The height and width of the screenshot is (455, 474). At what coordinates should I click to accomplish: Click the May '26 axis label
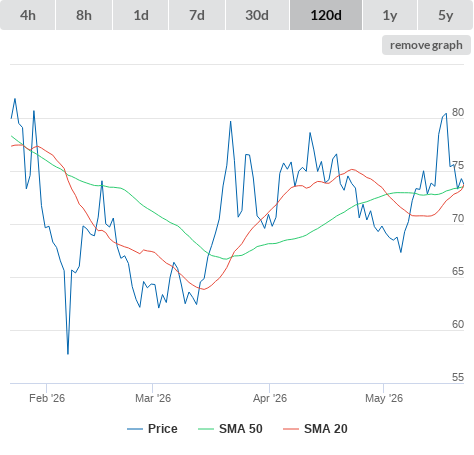pyautogui.click(x=384, y=398)
